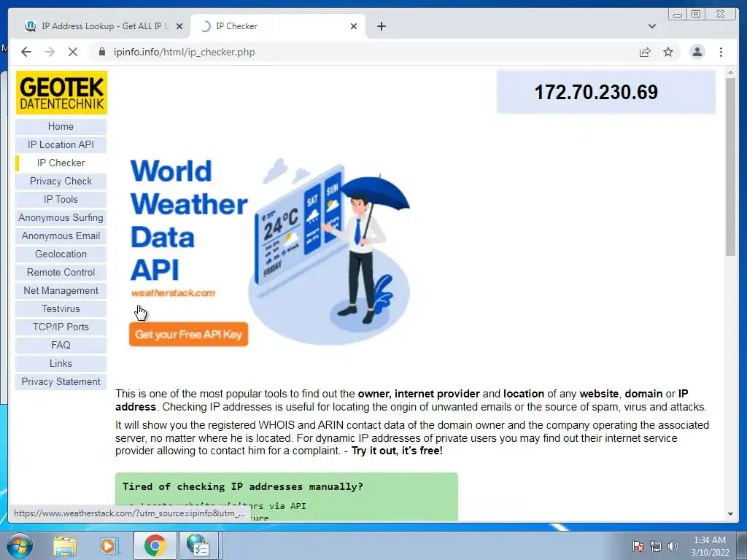
Task: Open the Privacy Statement link
Action: click(61, 381)
